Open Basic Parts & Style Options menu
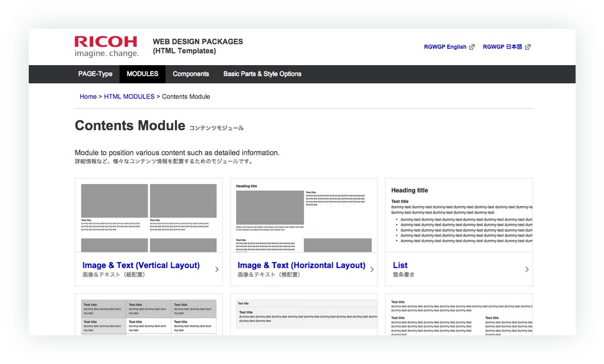 click(x=262, y=74)
